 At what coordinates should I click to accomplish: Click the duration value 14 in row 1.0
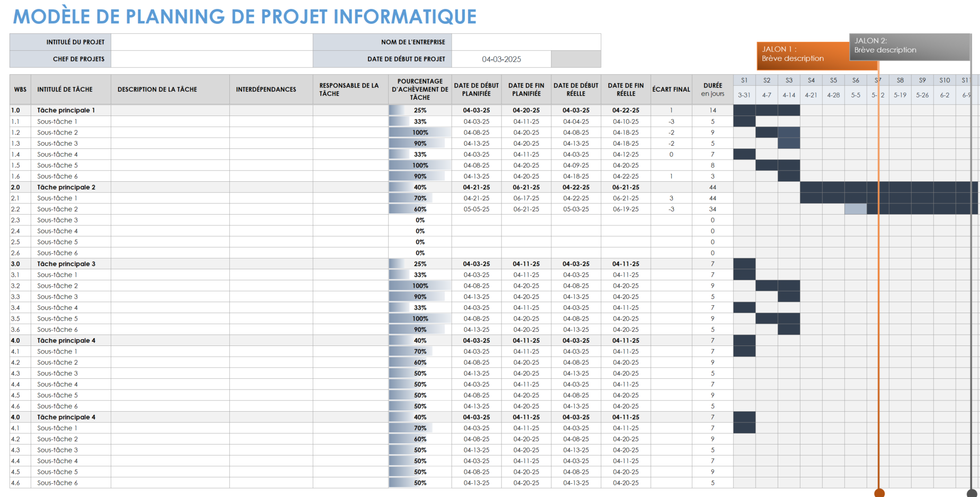coord(713,110)
